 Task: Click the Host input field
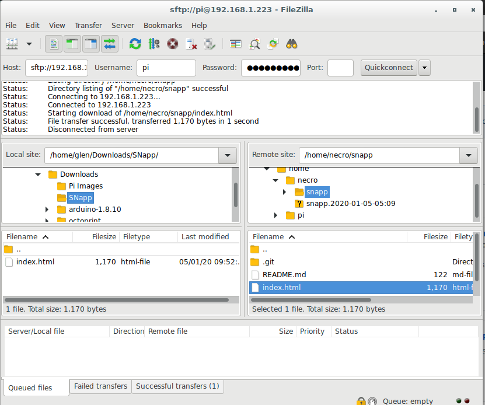coord(57,68)
